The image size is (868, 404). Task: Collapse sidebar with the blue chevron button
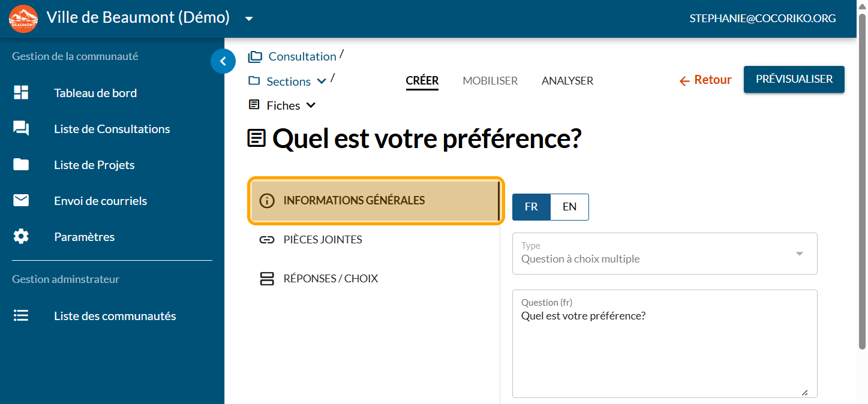pos(223,61)
